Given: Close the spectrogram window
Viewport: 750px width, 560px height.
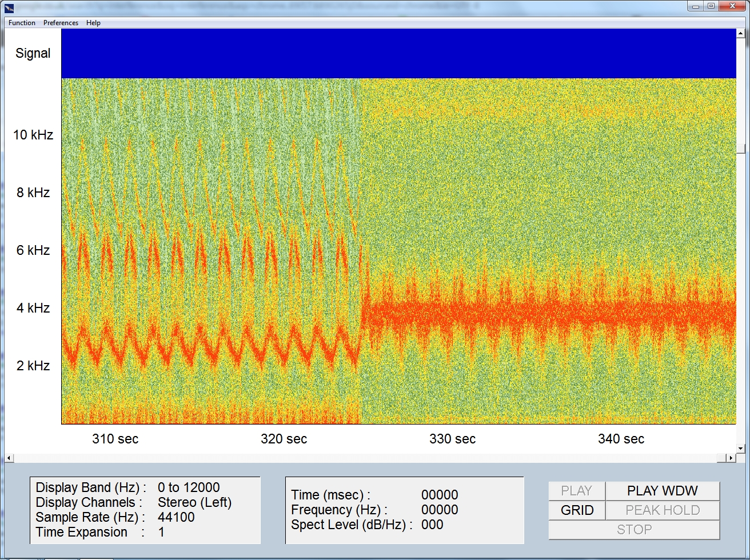Looking at the screenshot, I should pos(733,6).
